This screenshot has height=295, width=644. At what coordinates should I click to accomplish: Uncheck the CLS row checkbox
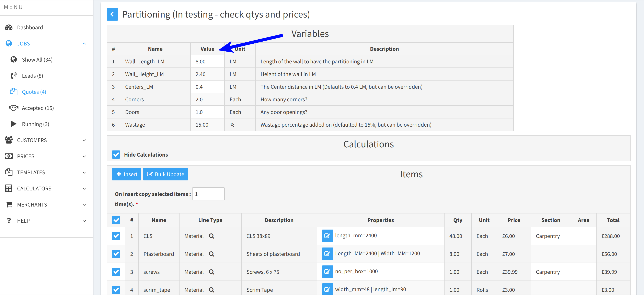[116, 236]
